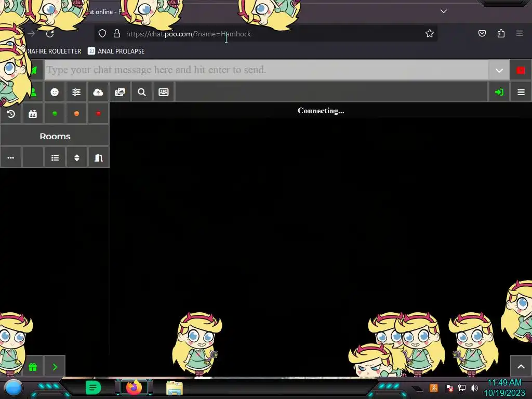This screenshot has width=532, height=399.
Task: Open the emoji smiley picker
Action: (x=55, y=92)
